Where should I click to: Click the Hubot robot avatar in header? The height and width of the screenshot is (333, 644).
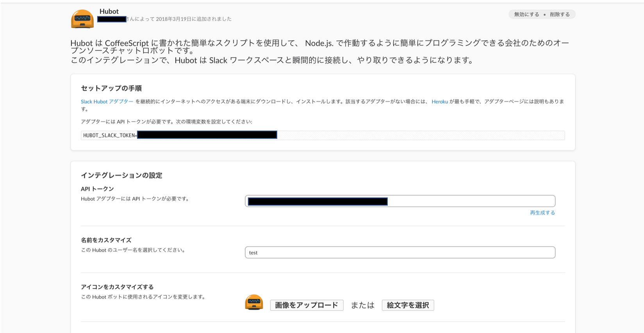coord(82,19)
